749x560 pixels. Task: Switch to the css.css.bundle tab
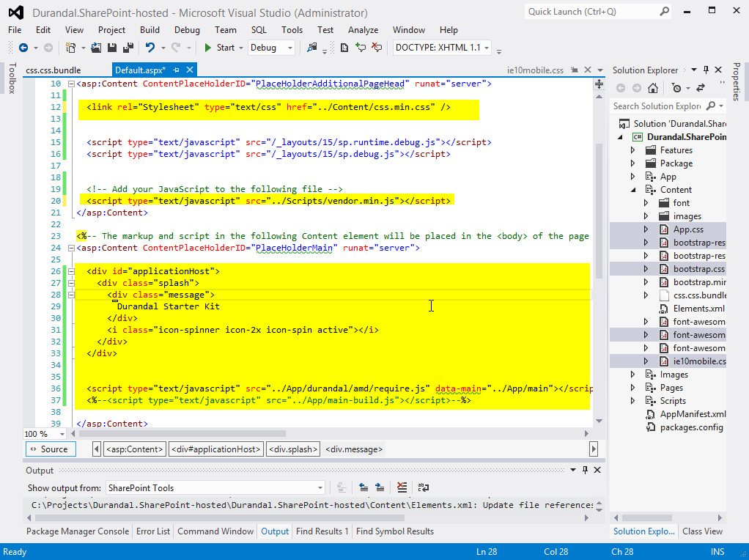coord(53,70)
